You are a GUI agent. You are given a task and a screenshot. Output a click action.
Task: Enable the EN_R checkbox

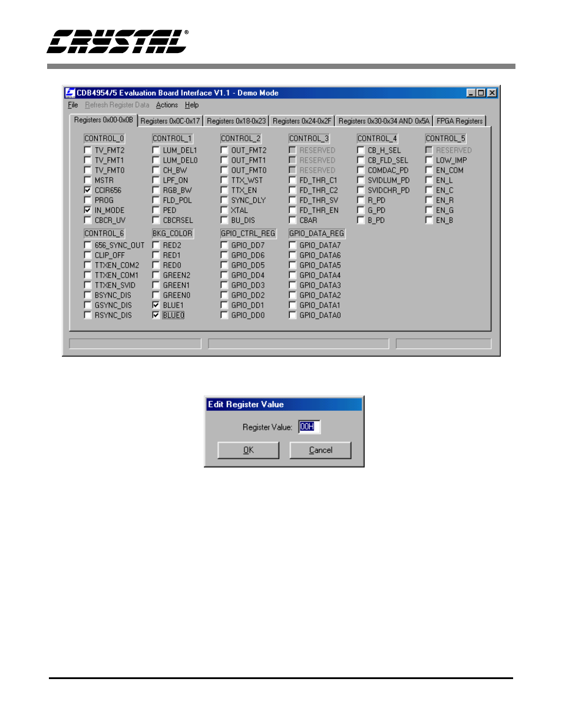[429, 200]
